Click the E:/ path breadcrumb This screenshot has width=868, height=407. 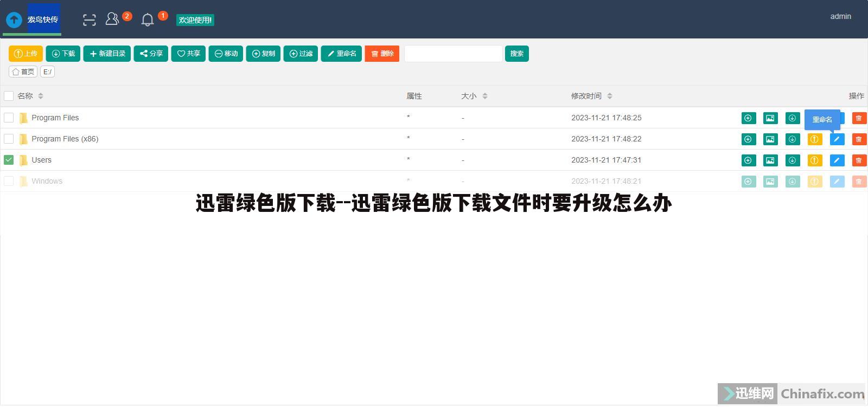pyautogui.click(x=47, y=72)
